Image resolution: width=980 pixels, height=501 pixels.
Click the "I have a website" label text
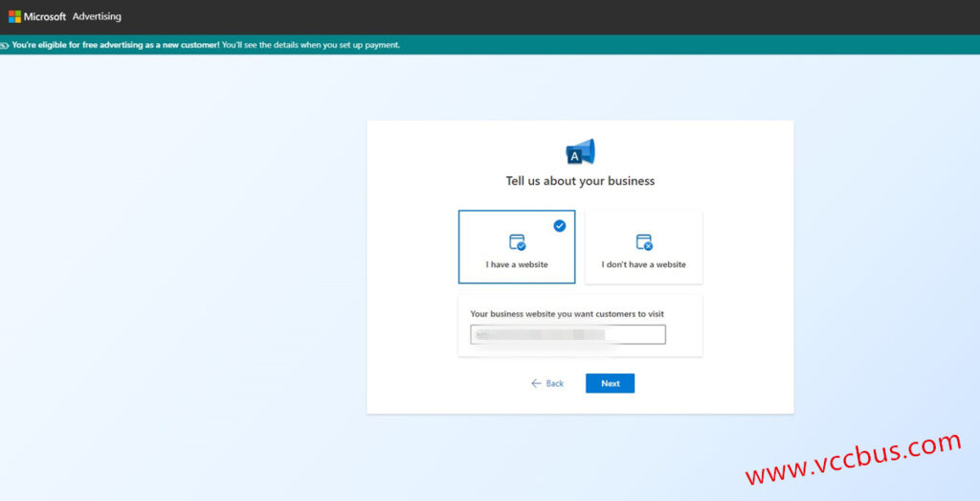click(517, 264)
